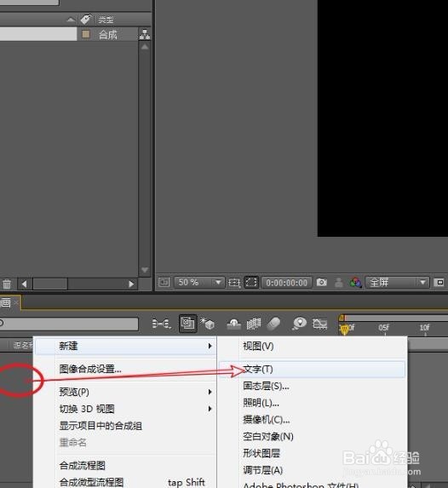The height and width of the screenshot is (488, 448).
Task: Toggle the fast preview icon right of 全屏
Action: [439, 282]
